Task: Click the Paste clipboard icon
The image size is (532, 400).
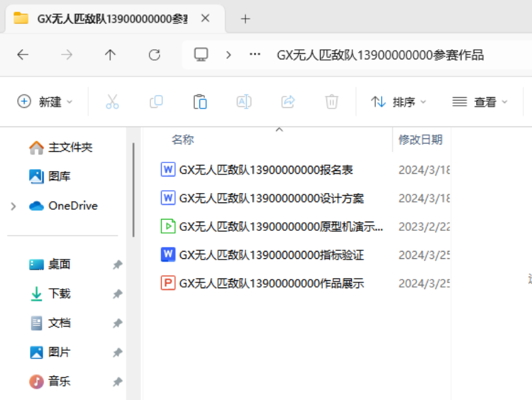Action: tap(199, 102)
